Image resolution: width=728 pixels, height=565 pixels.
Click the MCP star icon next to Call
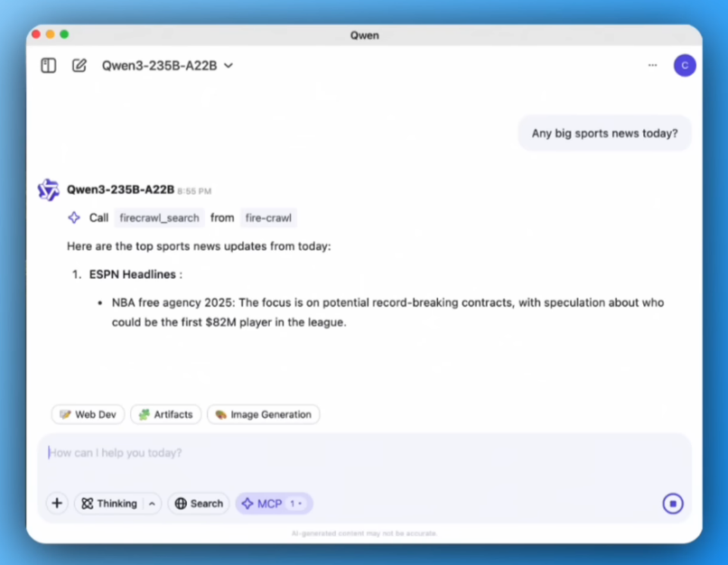point(74,218)
